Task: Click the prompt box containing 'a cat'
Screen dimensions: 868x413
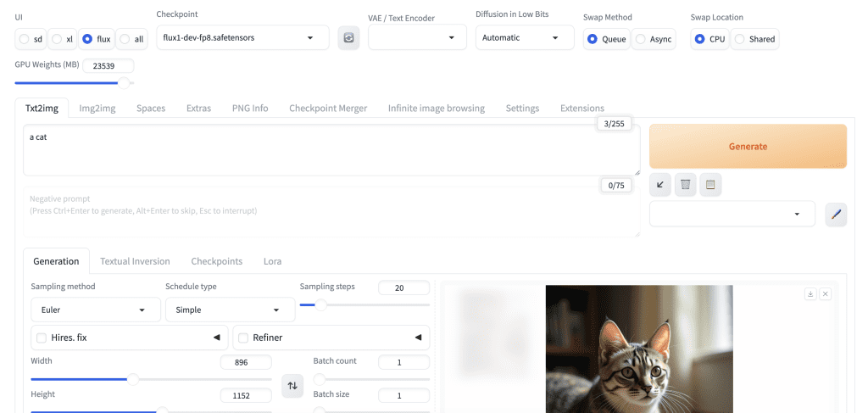Action: (331, 150)
